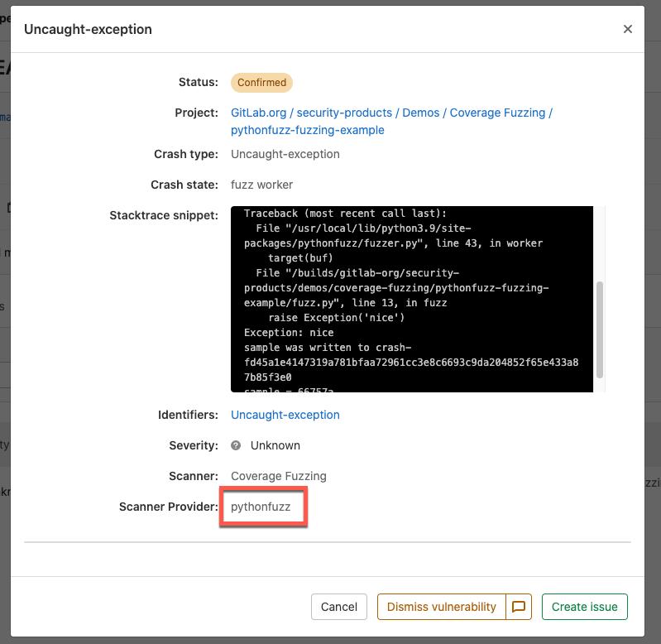
Task: Click the 'pythonfuzz' scanner provider value
Action: [261, 507]
